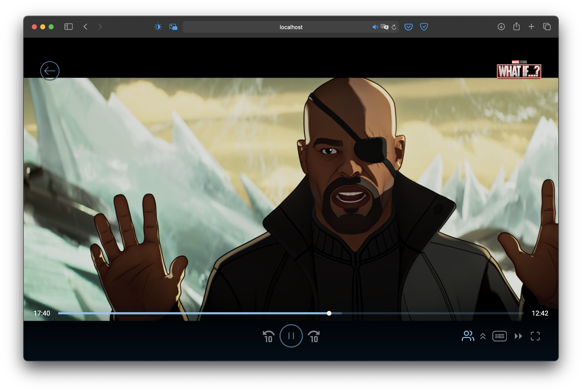The width and height of the screenshot is (582, 392).
Task: Show Safari downloads
Action: (501, 27)
